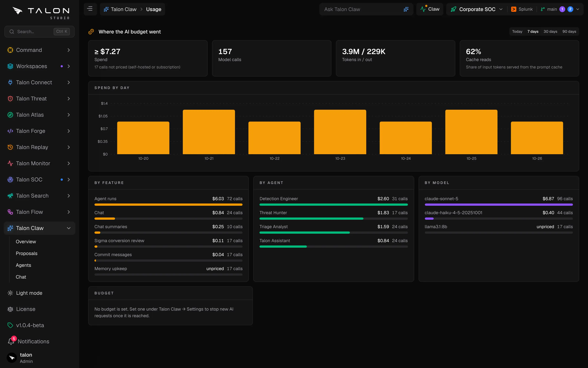The height and width of the screenshot is (368, 588).
Task: Collapse the Talon Claw sidebar section
Action: pyautogui.click(x=69, y=228)
